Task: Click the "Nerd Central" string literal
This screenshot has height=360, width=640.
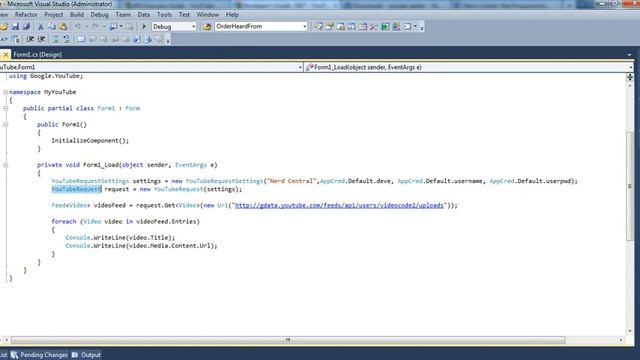Action: (x=292, y=181)
